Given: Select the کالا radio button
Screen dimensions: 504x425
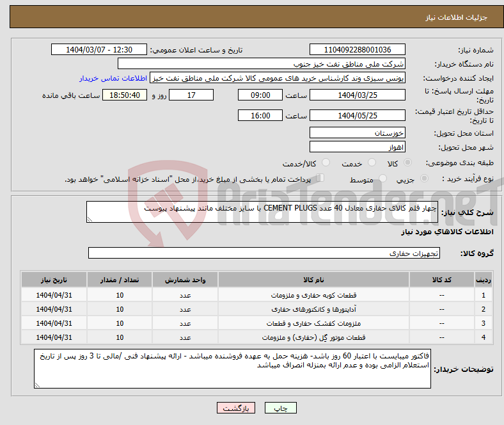Looking at the screenshot, I should (408, 163).
